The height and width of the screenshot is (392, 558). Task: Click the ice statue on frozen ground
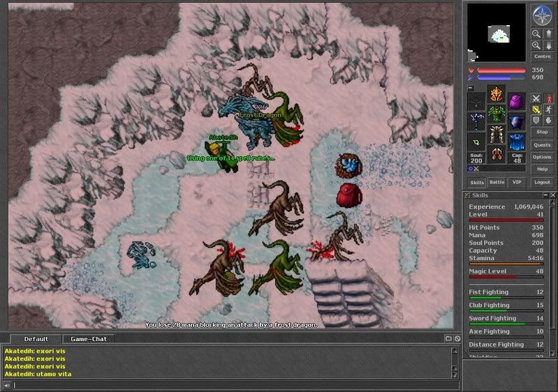tap(141, 254)
